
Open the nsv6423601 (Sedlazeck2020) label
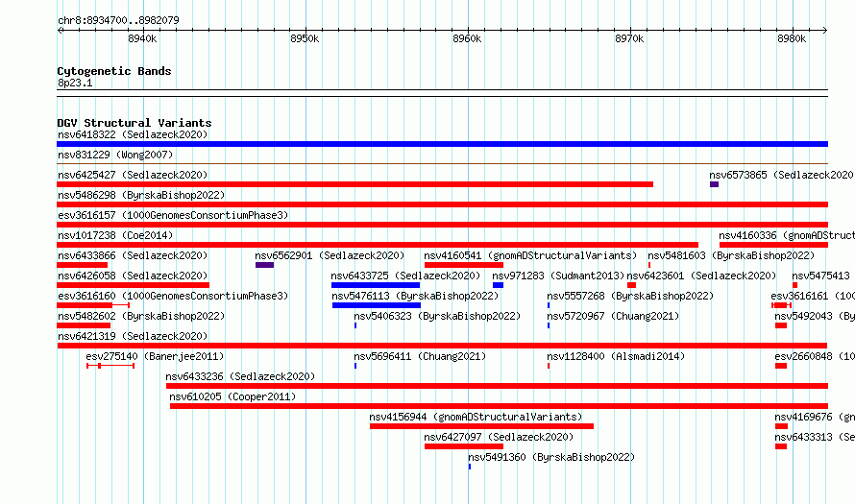[x=702, y=276]
